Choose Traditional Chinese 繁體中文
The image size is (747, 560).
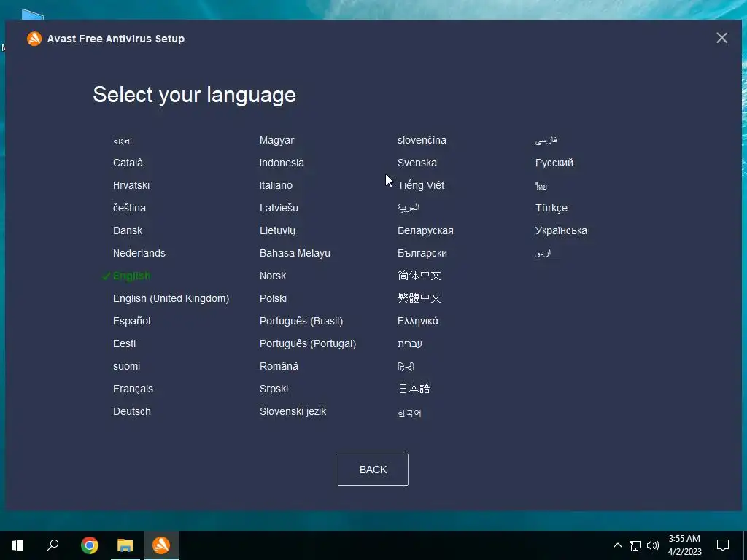(419, 298)
